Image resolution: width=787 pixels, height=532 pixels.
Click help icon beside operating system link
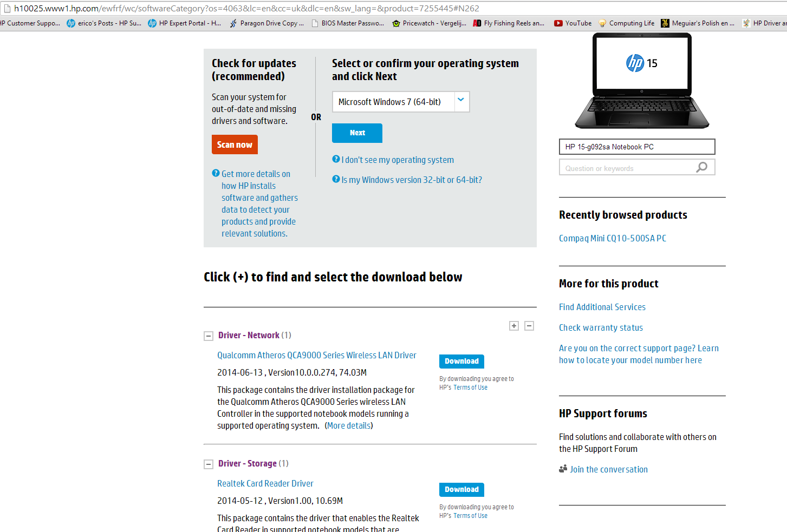(x=336, y=159)
